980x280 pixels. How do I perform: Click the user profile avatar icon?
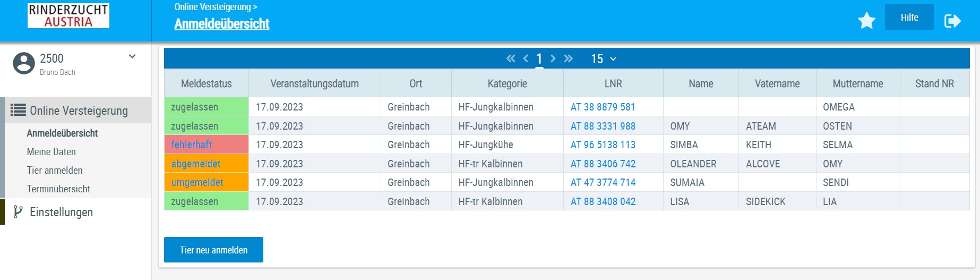point(24,63)
